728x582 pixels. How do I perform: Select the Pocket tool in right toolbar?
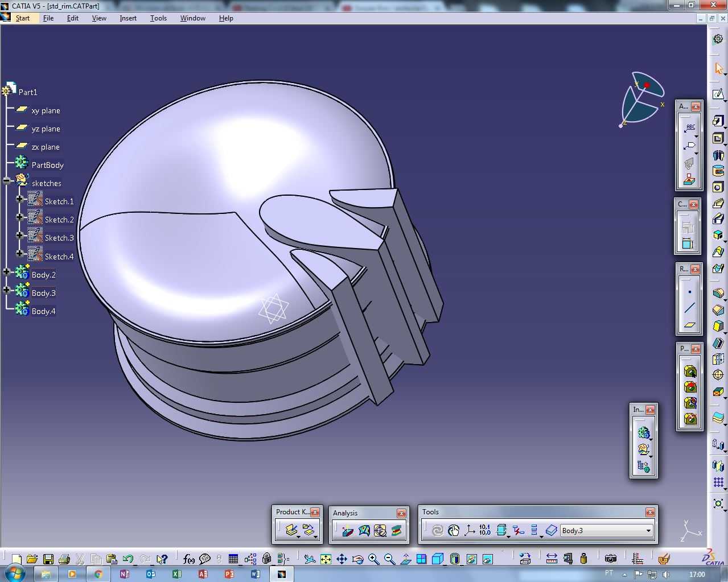(x=718, y=138)
